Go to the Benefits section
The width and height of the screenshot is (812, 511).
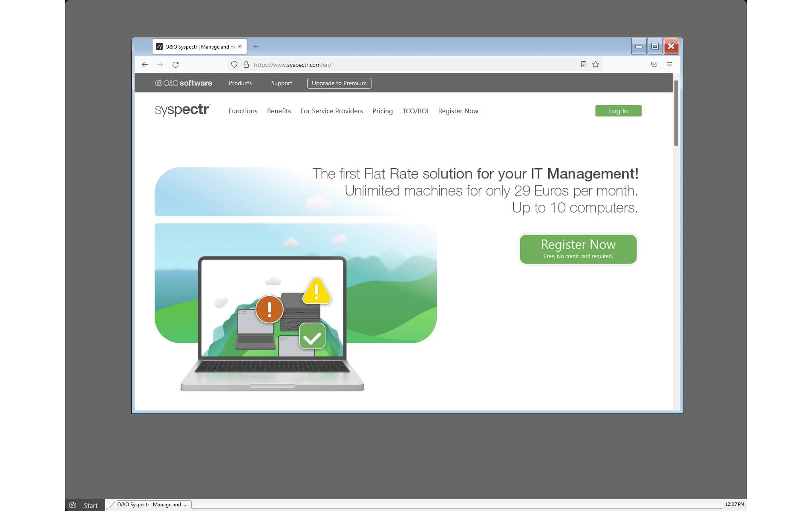279,111
